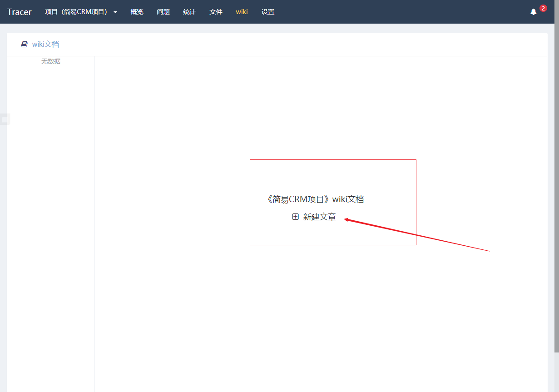Go to the 文件 section

(x=216, y=12)
